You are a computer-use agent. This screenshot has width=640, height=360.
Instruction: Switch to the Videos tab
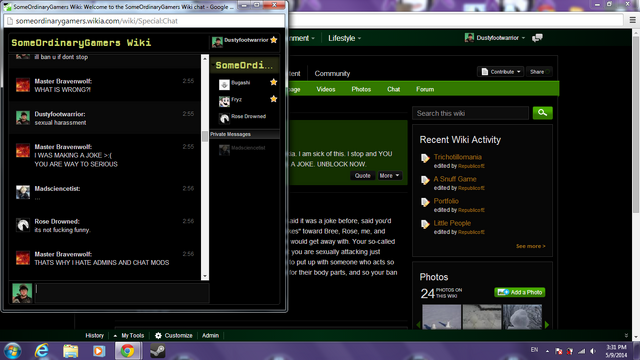tap(326, 89)
